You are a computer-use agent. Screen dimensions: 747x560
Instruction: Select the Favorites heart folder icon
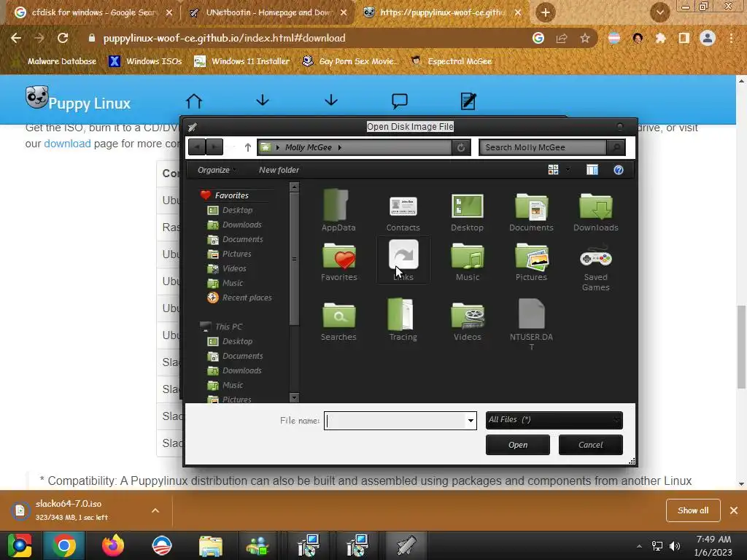(338, 261)
